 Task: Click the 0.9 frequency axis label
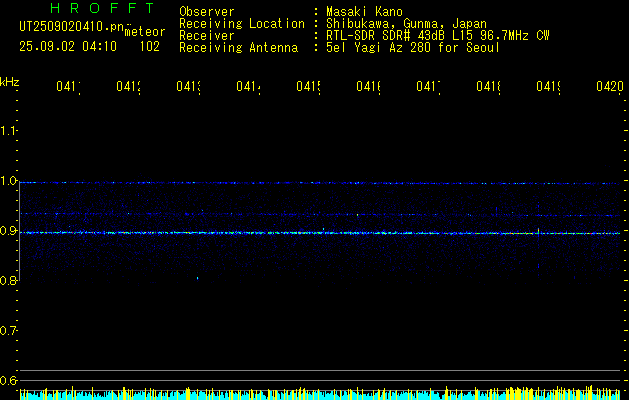8,231
